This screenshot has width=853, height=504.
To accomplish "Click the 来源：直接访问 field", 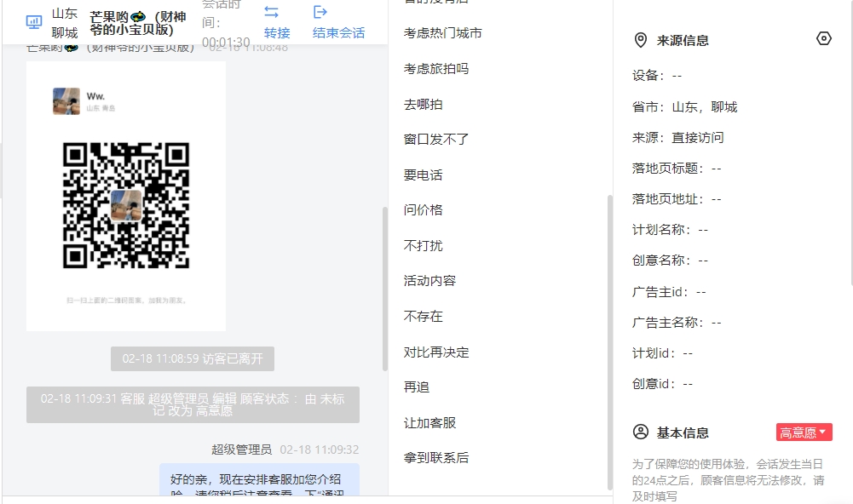I will (677, 138).
